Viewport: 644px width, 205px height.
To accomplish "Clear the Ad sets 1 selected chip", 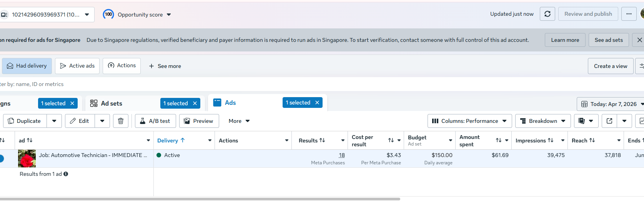I will pos(195,103).
